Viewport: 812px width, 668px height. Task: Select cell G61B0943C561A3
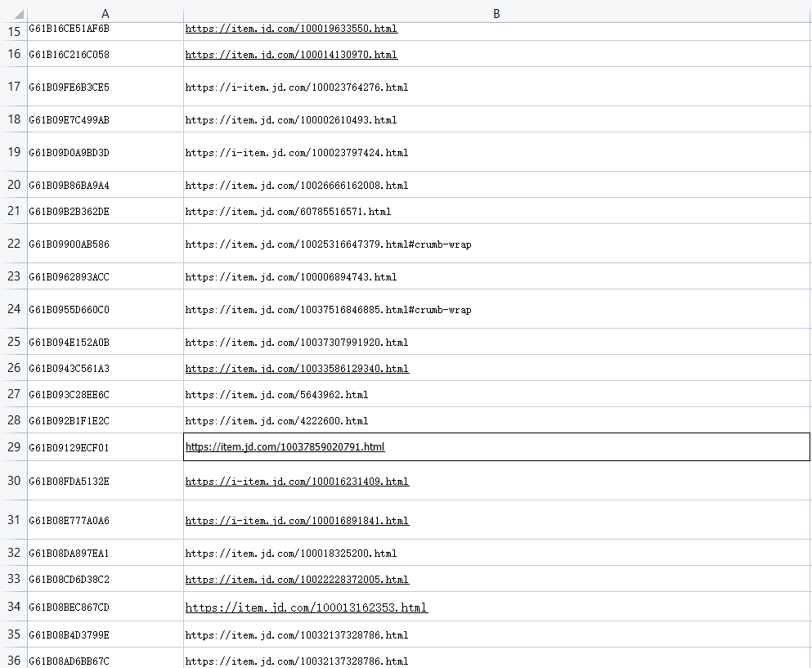105,368
